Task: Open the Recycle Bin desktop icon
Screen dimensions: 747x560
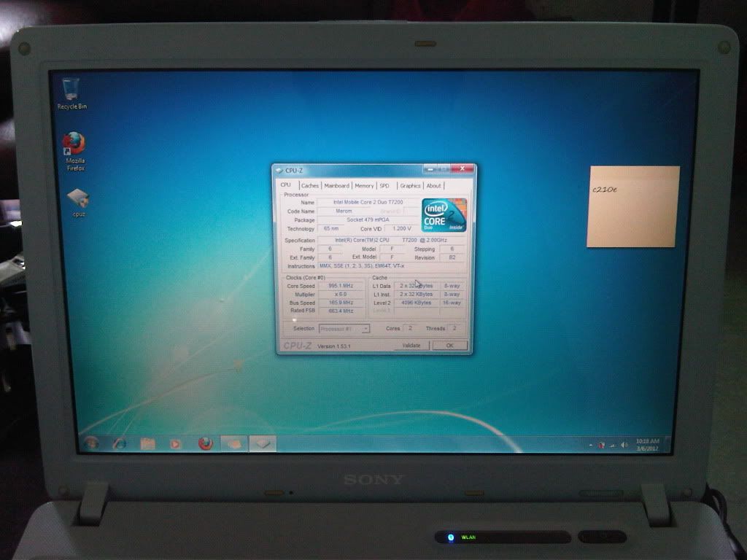Action: [71, 94]
